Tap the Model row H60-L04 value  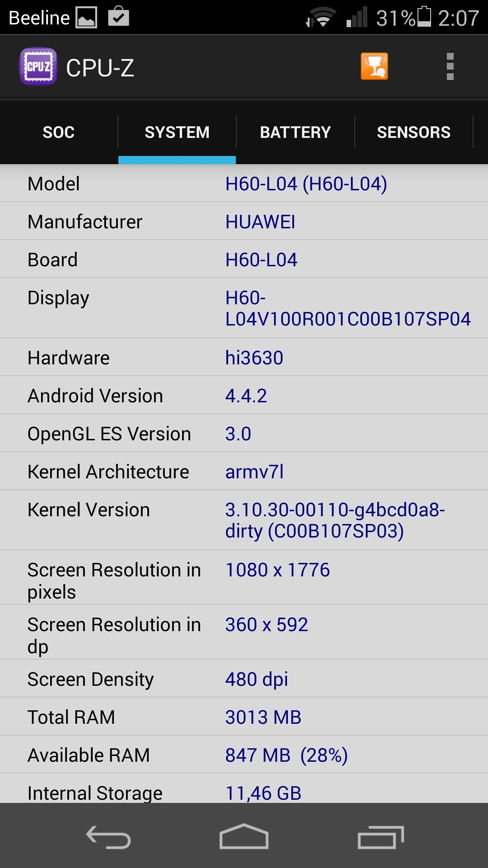[x=306, y=184]
